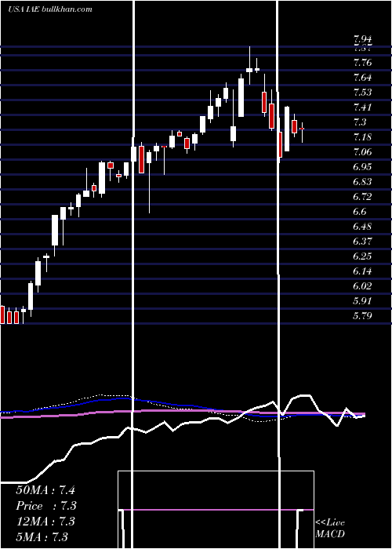Select the 7.18 price axis label
Viewport: 392px width, 549px height.
coord(362,137)
